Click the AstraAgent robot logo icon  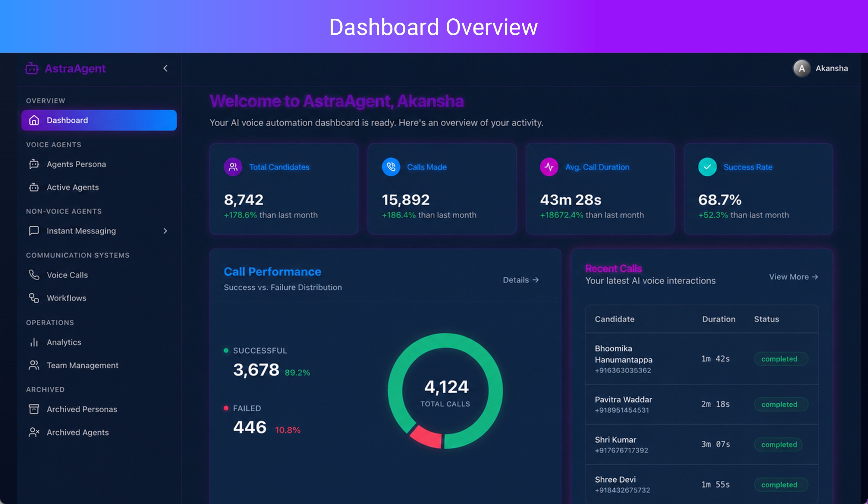point(32,68)
